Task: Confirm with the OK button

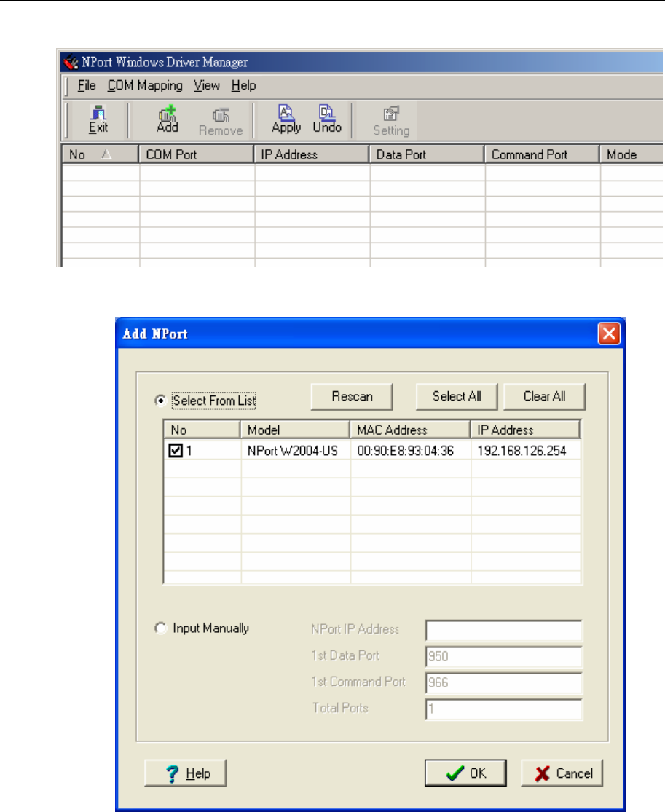Action: point(465,773)
